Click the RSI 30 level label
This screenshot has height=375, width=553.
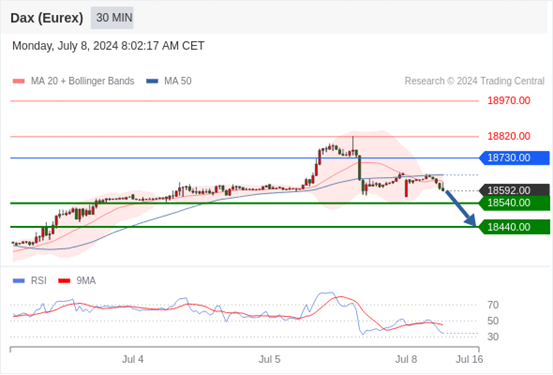click(493, 337)
